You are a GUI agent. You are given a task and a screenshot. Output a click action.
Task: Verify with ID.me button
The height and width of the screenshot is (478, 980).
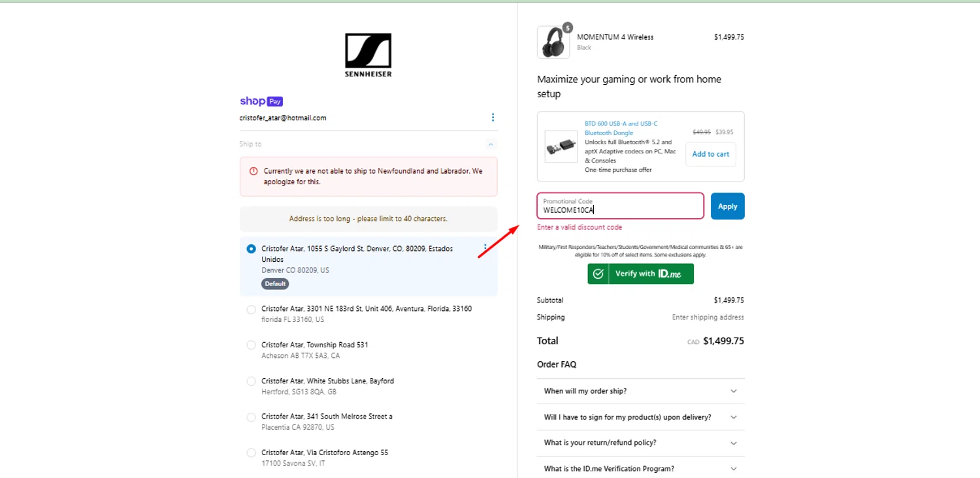[640, 274]
